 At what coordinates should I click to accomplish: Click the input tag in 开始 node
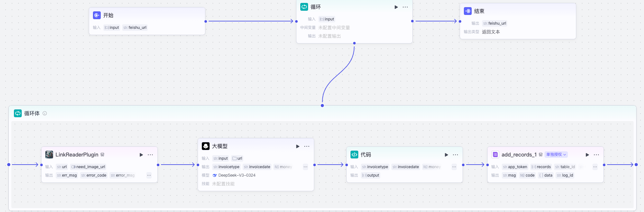click(x=112, y=28)
